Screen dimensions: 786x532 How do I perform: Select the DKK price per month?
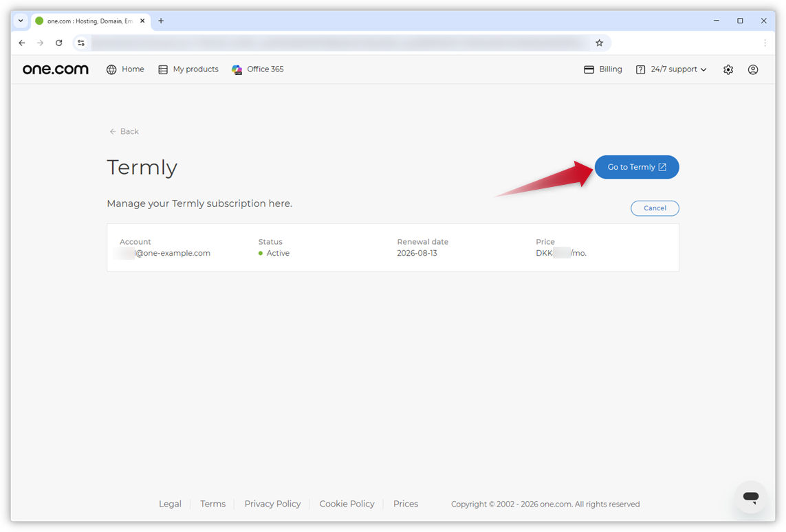coord(561,254)
